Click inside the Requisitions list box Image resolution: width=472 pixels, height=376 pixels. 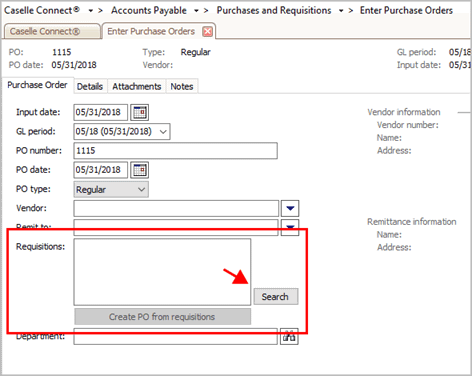(162, 272)
